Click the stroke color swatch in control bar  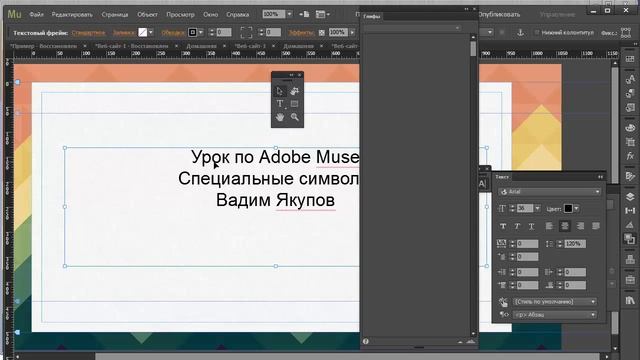click(193, 32)
